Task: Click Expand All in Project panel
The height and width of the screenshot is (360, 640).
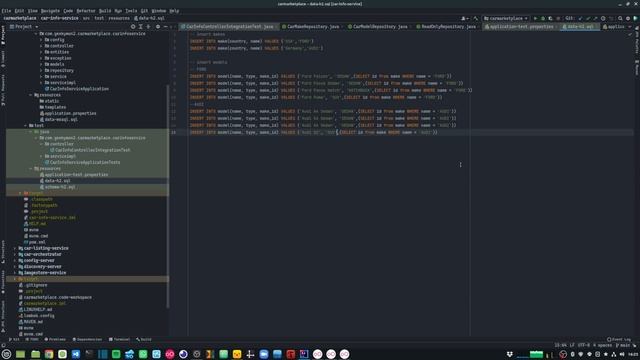Action: point(140,27)
